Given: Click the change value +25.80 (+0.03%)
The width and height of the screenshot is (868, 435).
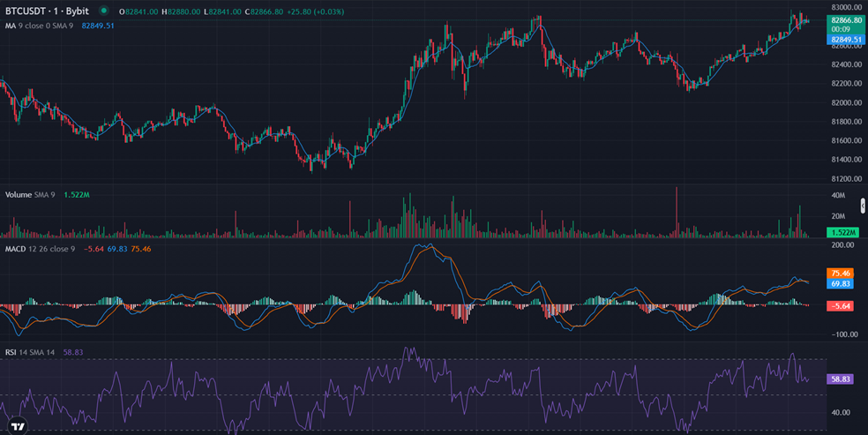Looking at the screenshot, I should (316, 11).
